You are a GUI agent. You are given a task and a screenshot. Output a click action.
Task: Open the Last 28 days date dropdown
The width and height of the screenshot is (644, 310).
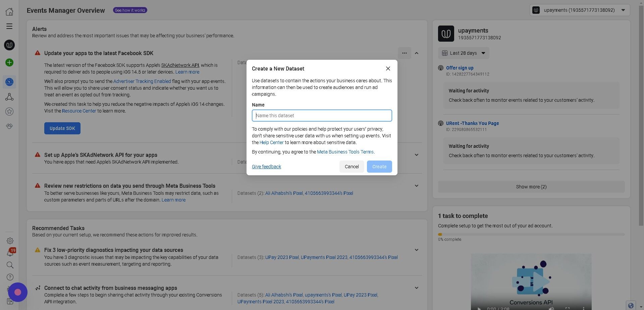click(x=464, y=53)
